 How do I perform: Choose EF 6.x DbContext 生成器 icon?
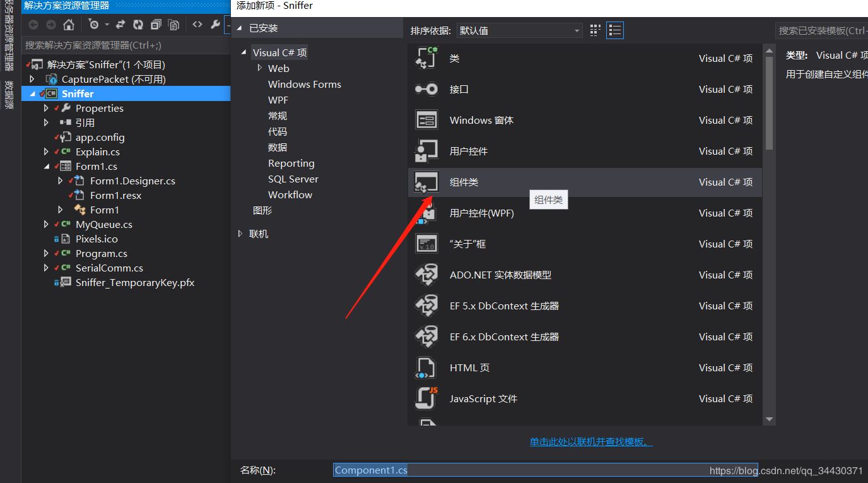click(x=426, y=337)
